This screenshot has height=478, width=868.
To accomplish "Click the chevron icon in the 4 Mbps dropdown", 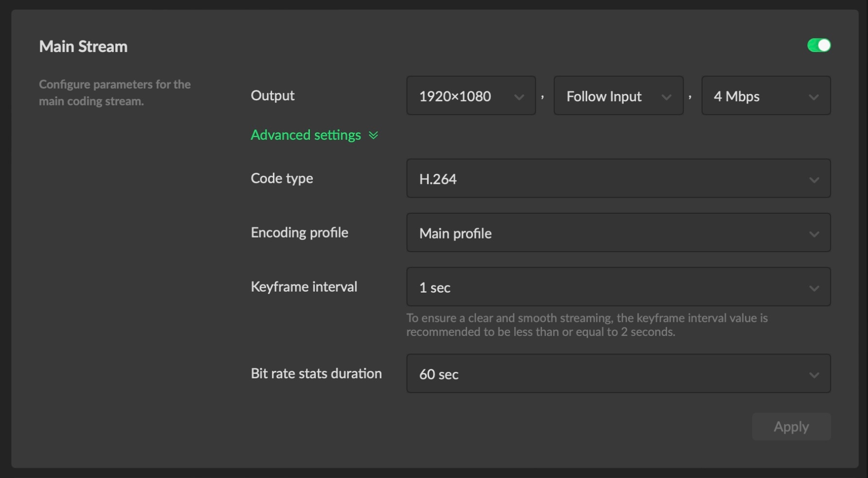I will [x=814, y=97].
